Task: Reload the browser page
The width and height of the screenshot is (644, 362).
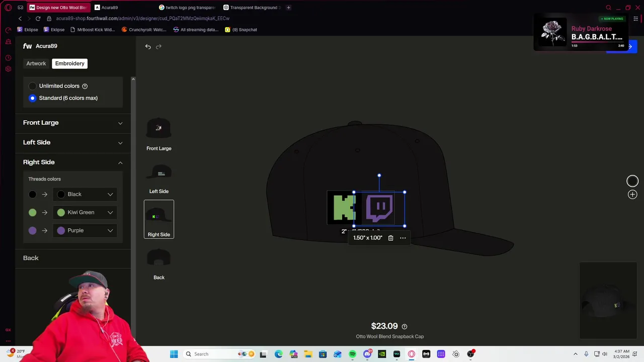Action: tap(38, 19)
